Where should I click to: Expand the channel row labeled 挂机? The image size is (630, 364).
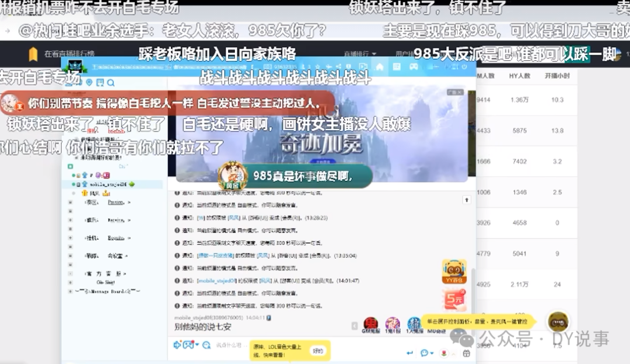[71, 238]
